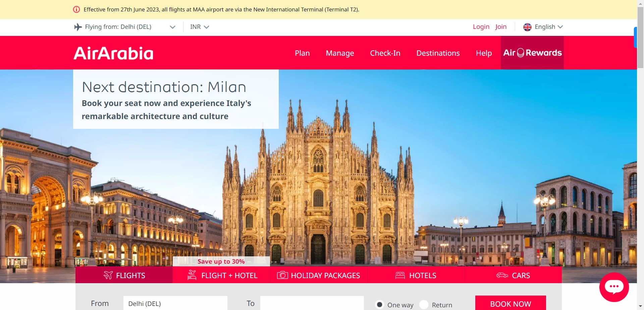Click the Login link
Viewport: 644px width, 310px height.
[x=481, y=27]
